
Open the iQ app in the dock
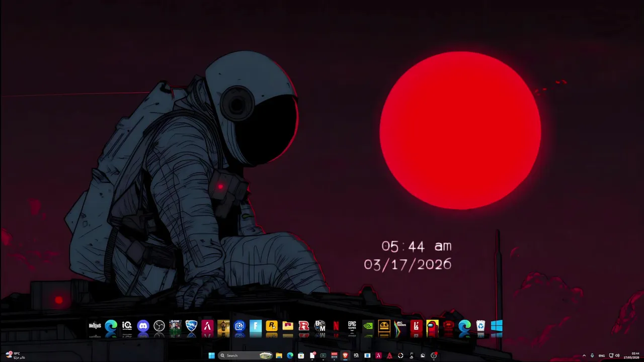tap(127, 326)
